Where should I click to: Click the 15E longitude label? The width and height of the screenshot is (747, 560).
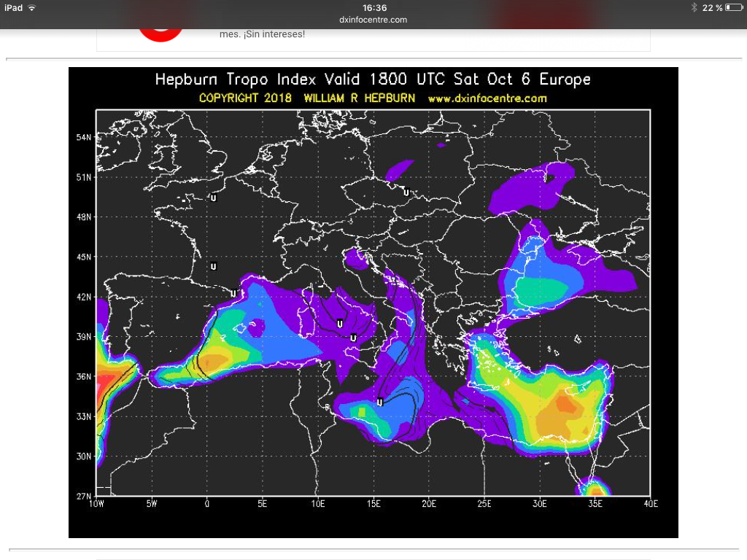point(373,504)
